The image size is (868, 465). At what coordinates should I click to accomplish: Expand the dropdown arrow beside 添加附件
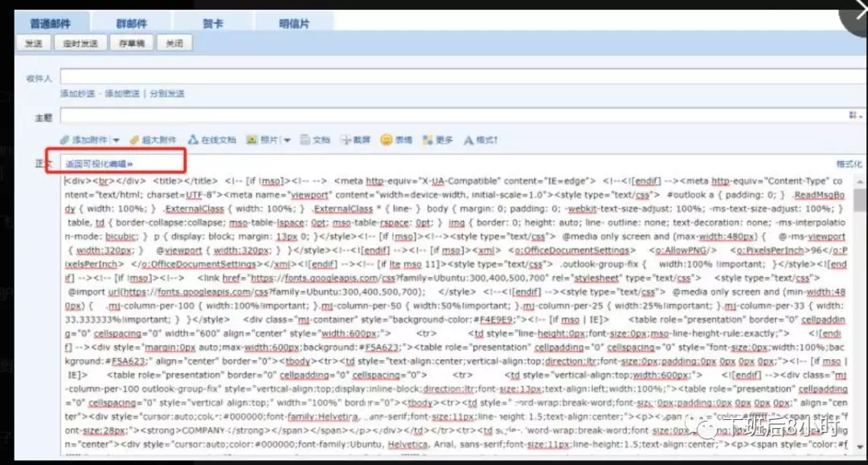114,139
